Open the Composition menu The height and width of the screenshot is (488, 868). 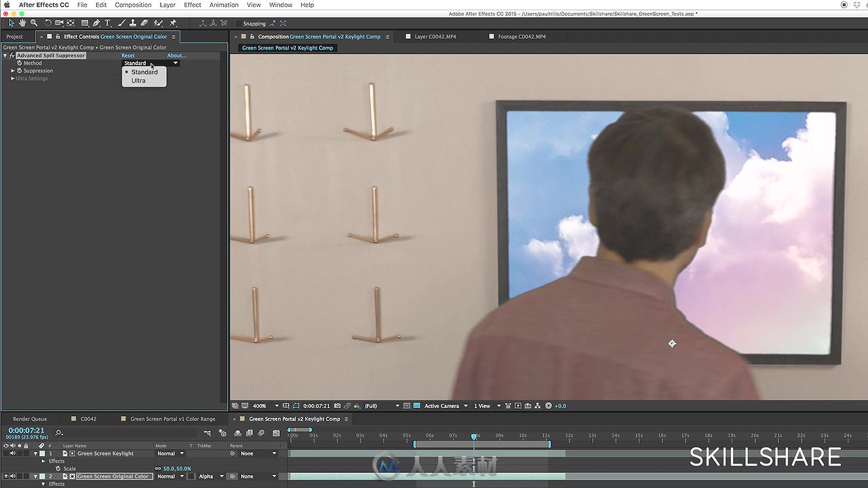pos(133,5)
